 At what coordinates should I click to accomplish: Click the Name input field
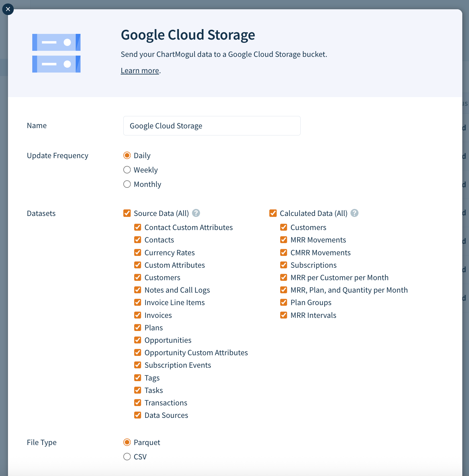(212, 126)
